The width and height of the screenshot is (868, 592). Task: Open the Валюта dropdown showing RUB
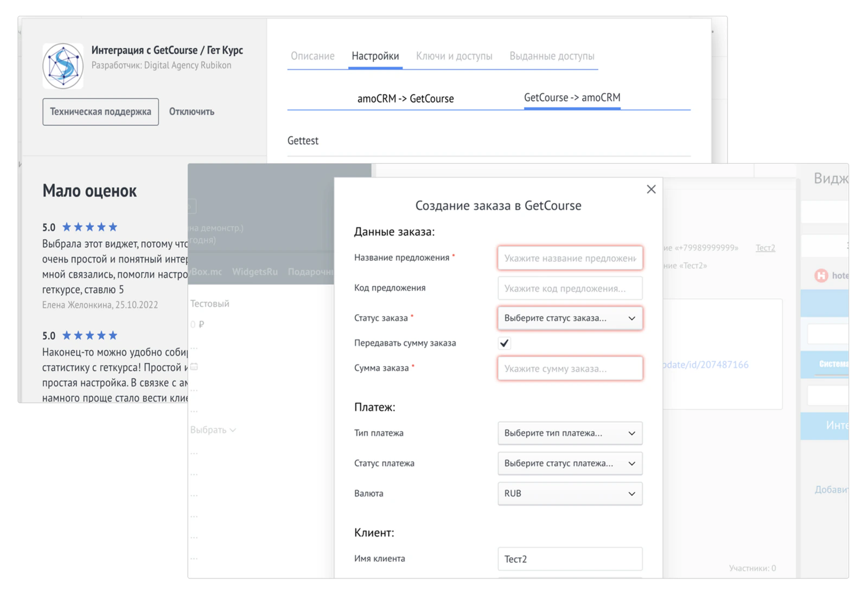[x=570, y=494]
